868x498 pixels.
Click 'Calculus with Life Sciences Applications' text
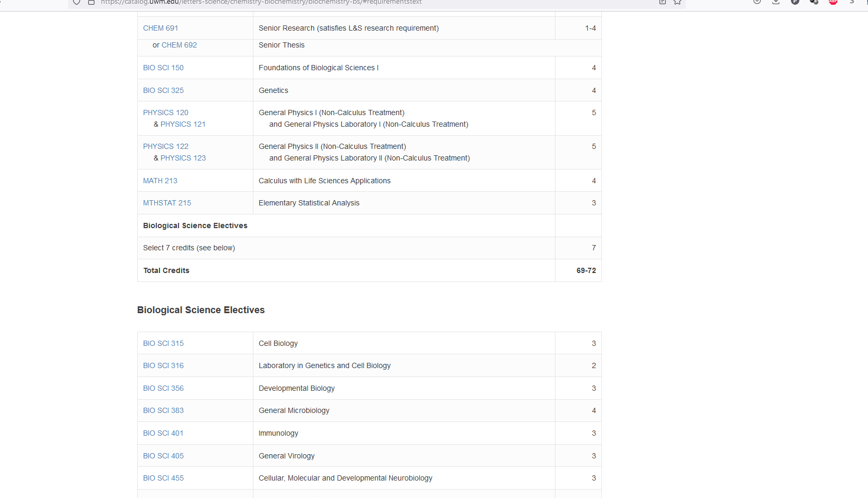[x=325, y=181]
